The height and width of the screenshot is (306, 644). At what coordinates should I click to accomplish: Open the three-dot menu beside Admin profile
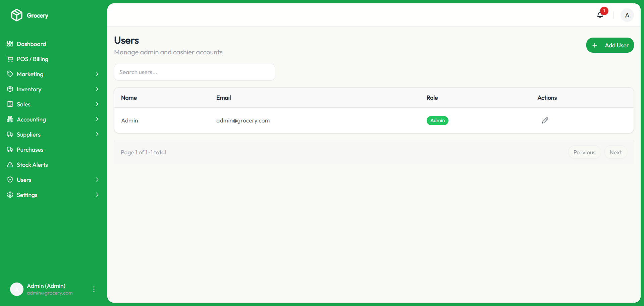click(x=94, y=289)
